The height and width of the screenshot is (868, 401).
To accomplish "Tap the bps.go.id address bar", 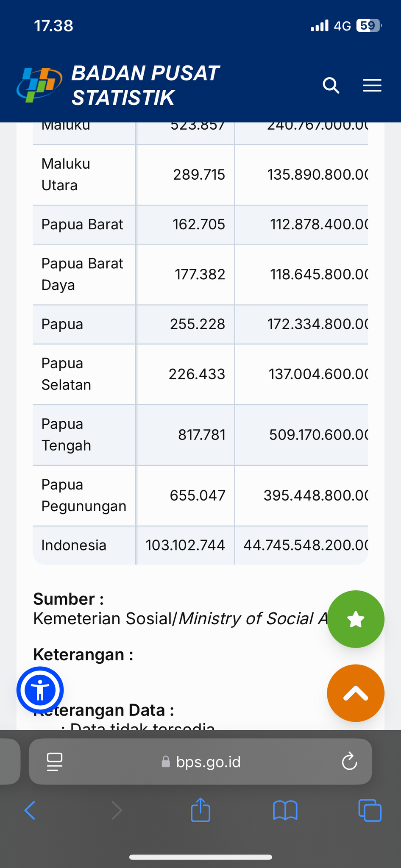I will (209, 762).
